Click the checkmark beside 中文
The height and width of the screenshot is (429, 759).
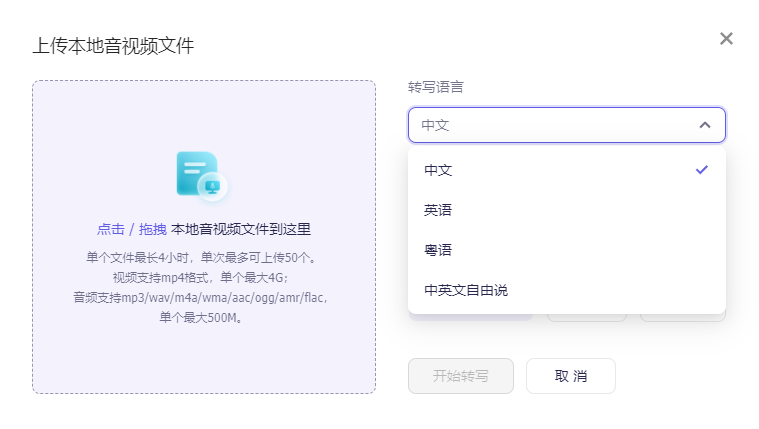point(702,170)
